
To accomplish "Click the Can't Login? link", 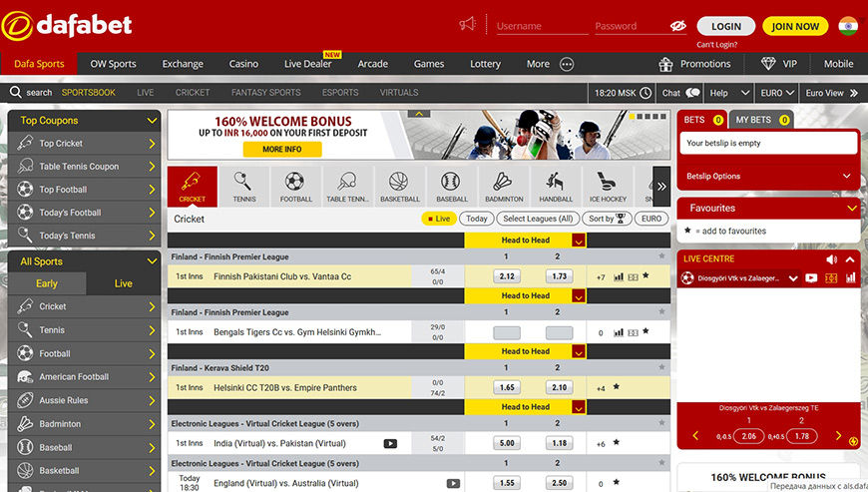I will click(717, 45).
